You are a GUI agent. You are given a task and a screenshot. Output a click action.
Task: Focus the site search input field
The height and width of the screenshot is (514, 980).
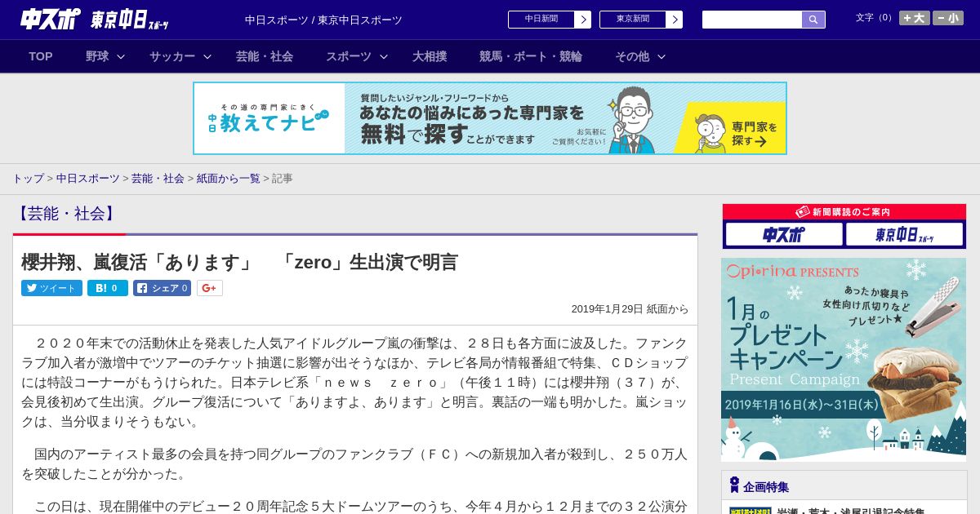click(x=752, y=20)
